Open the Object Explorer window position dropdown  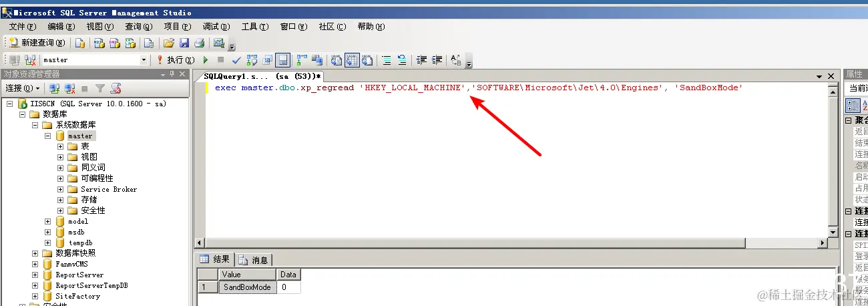coord(162,74)
